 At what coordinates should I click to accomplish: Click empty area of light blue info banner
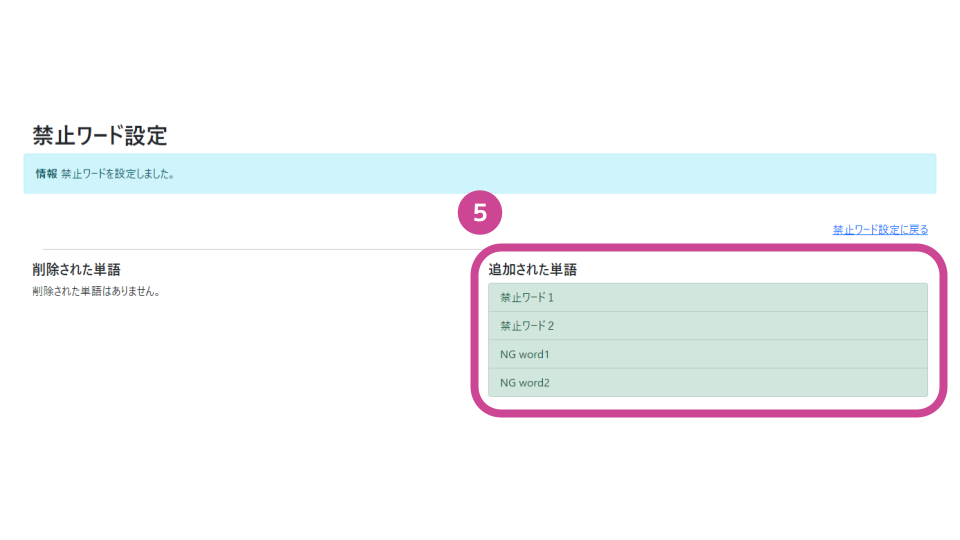tap(551, 174)
